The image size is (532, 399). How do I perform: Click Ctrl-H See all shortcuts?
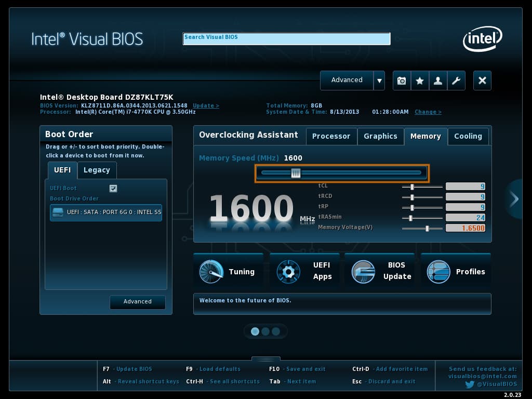pos(223,382)
